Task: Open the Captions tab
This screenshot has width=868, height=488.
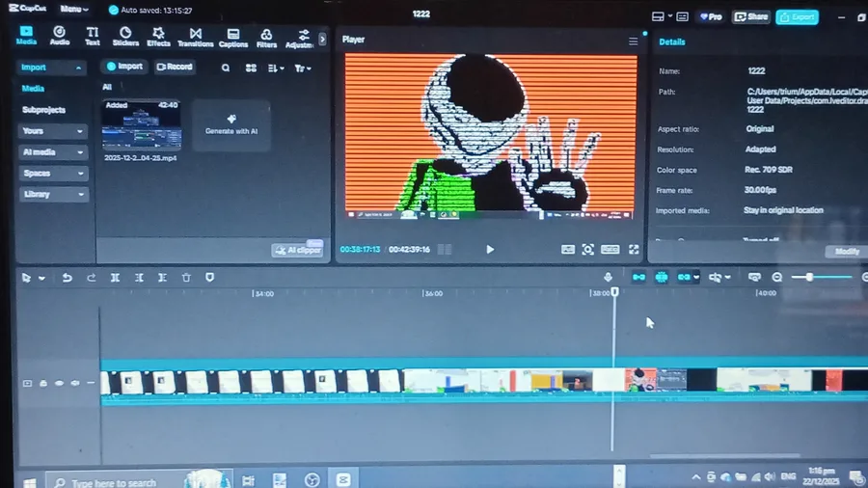Action: (233, 37)
